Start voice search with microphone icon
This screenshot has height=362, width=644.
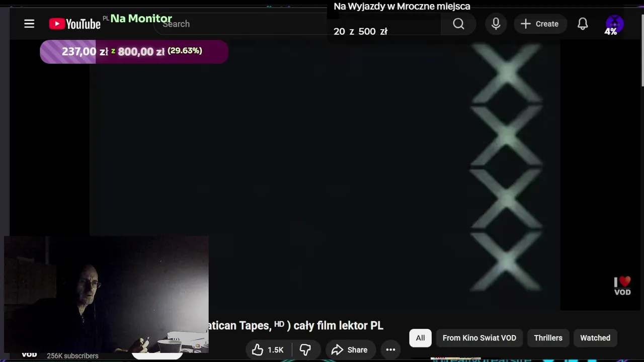[x=496, y=24]
